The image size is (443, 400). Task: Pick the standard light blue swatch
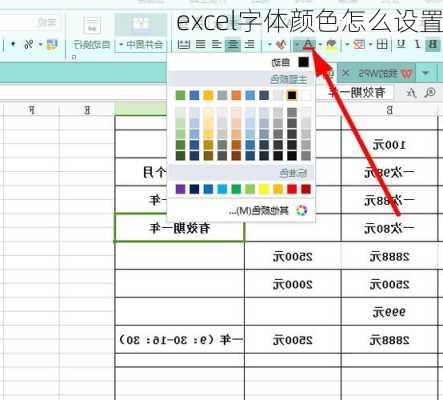click(x=222, y=189)
